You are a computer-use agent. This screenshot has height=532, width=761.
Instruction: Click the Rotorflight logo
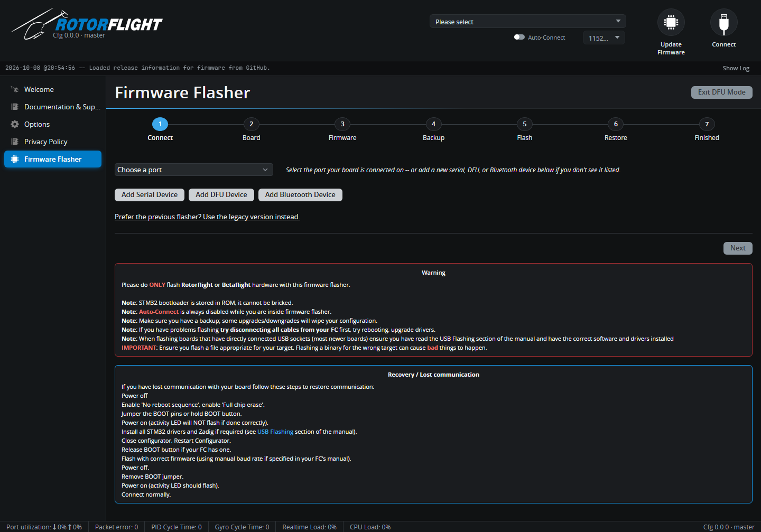tap(87, 24)
